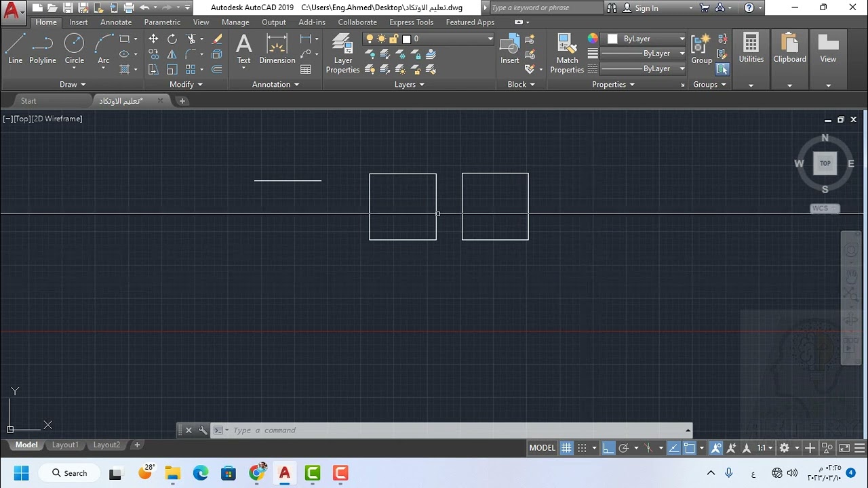This screenshot has height=488, width=868.
Task: Click the keyword search box
Action: pos(545,8)
